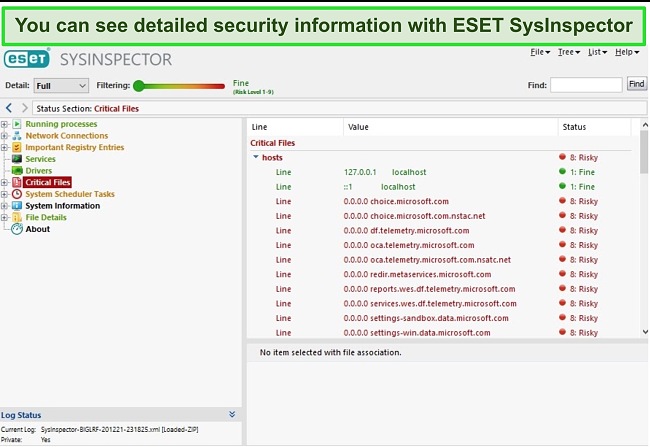The width and height of the screenshot is (650, 447).
Task: Expand the Running processes tree node
Action: click(5, 124)
